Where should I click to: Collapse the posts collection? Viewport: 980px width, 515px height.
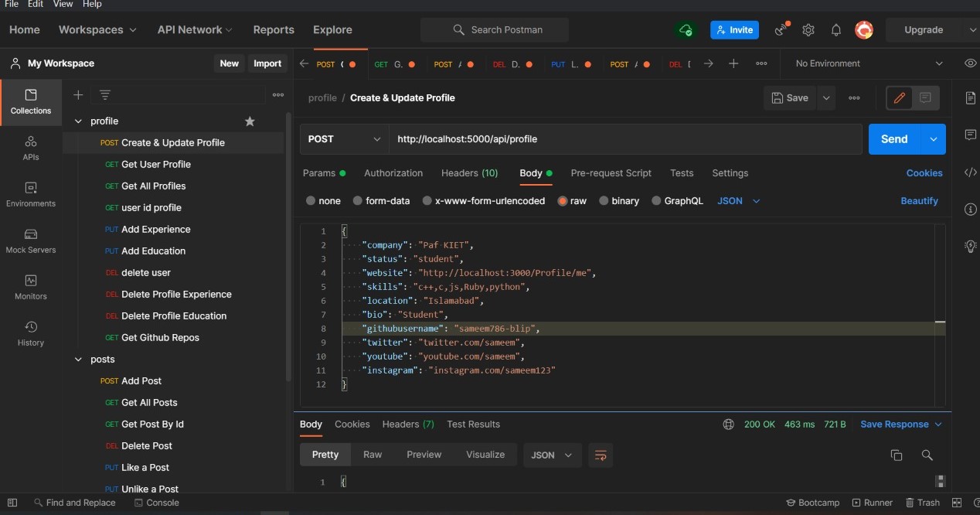tap(77, 360)
